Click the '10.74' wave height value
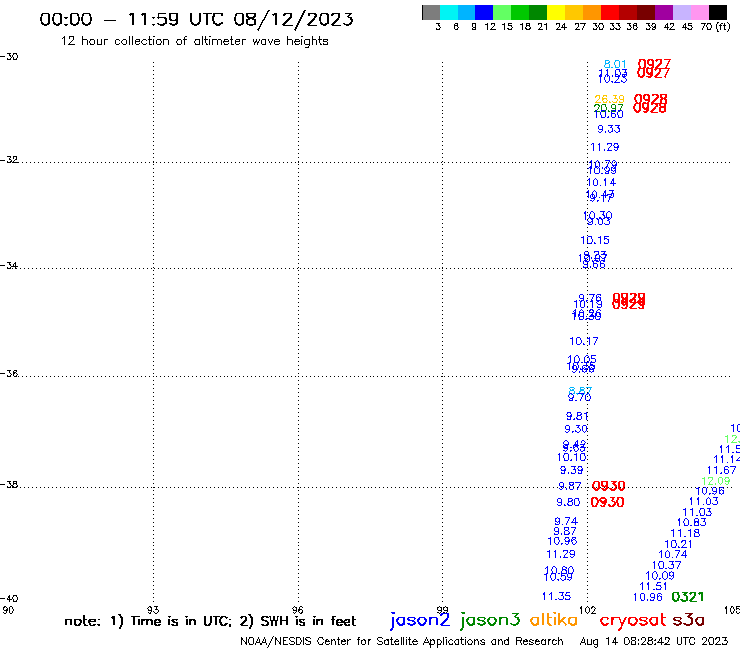The width and height of the screenshot is (740, 650). [673, 555]
